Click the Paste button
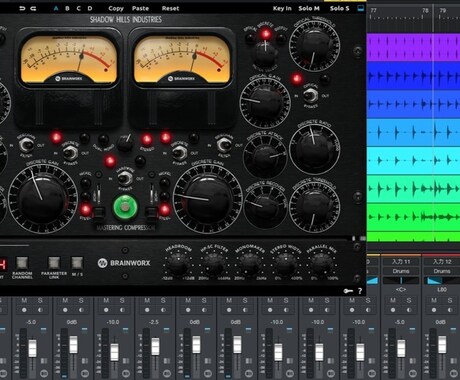This screenshot has width=460, height=380. (140, 8)
